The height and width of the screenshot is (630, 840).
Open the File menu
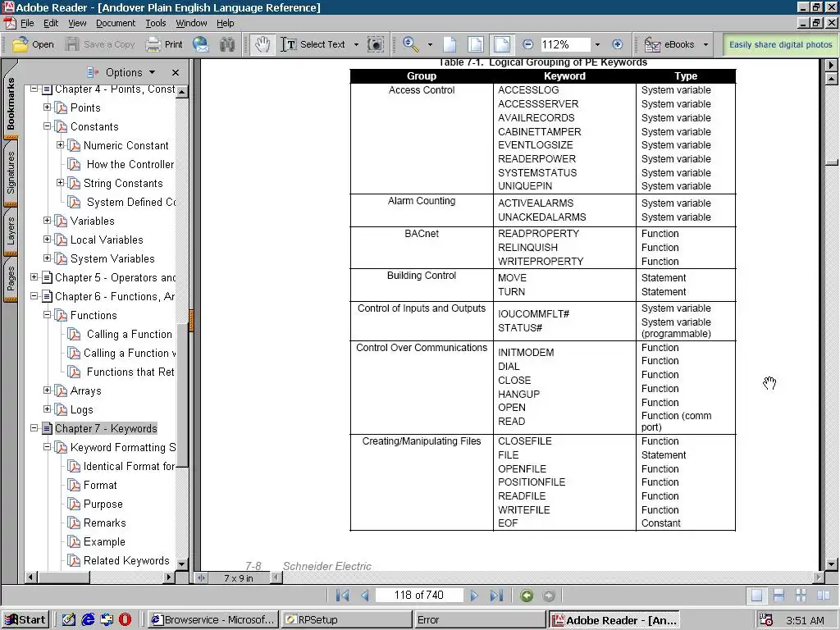[x=27, y=23]
